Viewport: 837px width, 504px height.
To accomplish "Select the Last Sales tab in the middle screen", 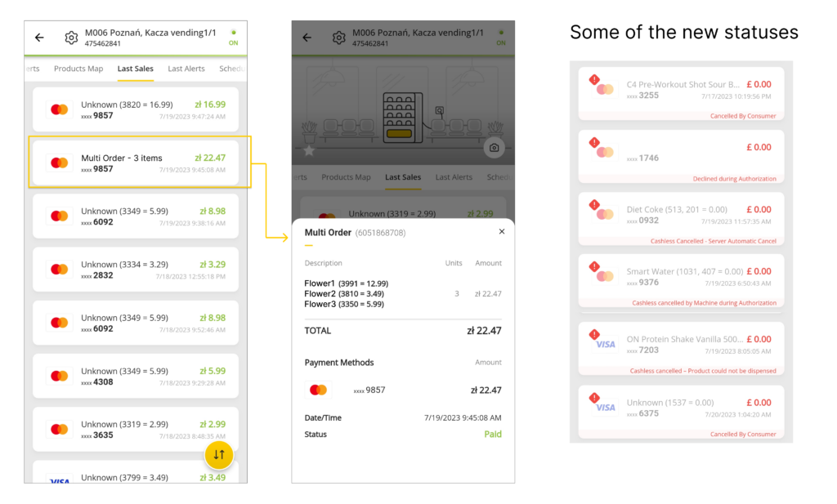I will (403, 177).
